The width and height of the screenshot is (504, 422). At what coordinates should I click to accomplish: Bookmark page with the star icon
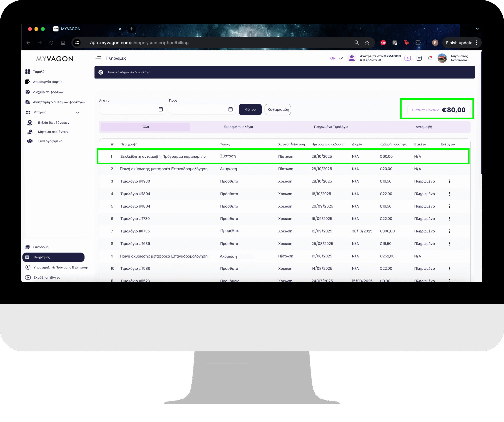(x=367, y=43)
